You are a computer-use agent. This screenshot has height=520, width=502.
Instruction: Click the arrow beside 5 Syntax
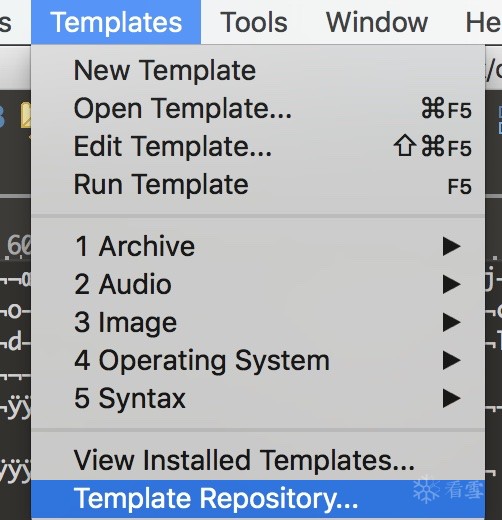click(x=452, y=399)
